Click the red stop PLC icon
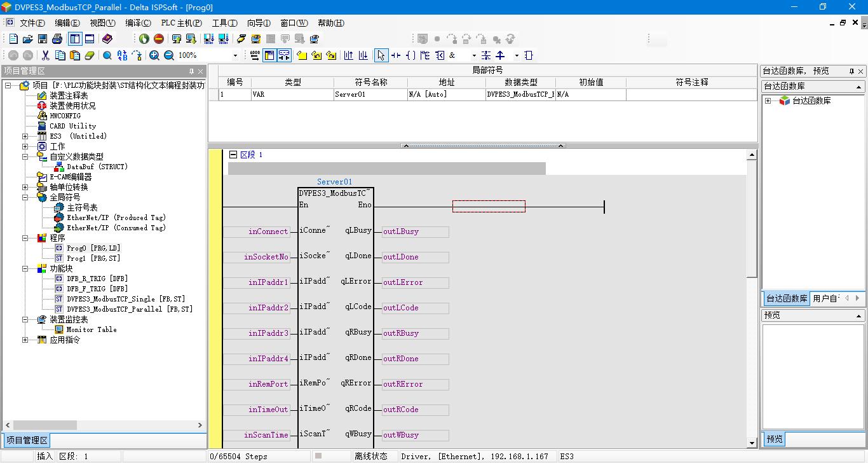The image size is (868, 463). pos(159,39)
